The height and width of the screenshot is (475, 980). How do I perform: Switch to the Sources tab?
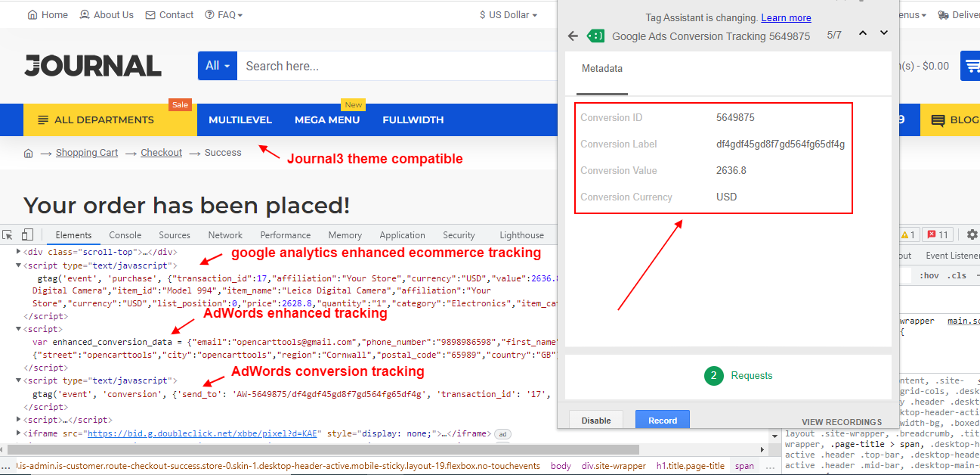click(175, 235)
